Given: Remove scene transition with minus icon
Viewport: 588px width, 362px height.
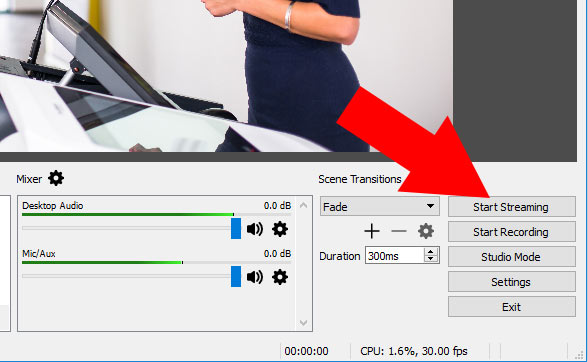Looking at the screenshot, I should [399, 231].
